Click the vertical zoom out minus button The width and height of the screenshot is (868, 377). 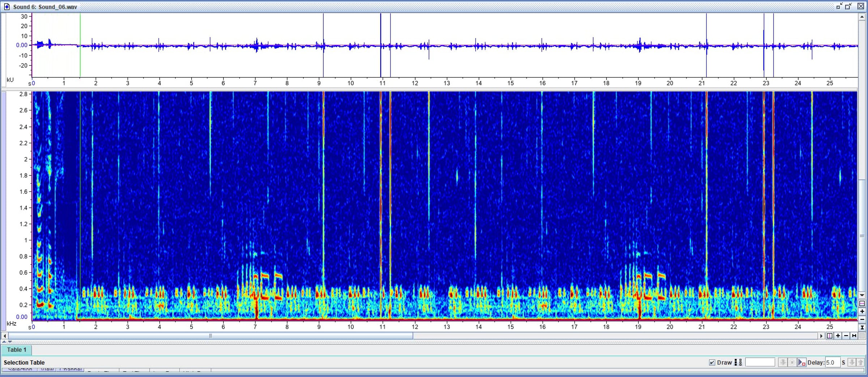pos(862,319)
